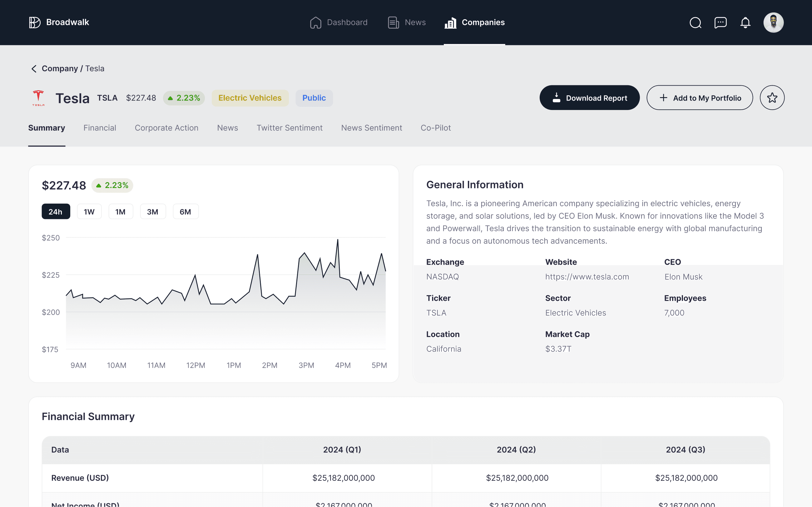This screenshot has width=812, height=507.
Task: Go to the News nav item in header
Action: tap(407, 22)
